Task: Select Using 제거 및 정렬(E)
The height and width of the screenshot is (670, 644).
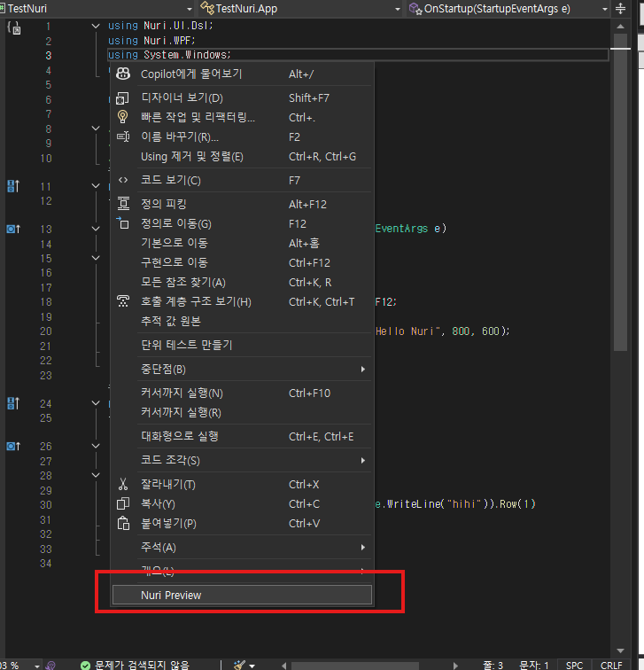Action: pyautogui.click(x=242, y=157)
